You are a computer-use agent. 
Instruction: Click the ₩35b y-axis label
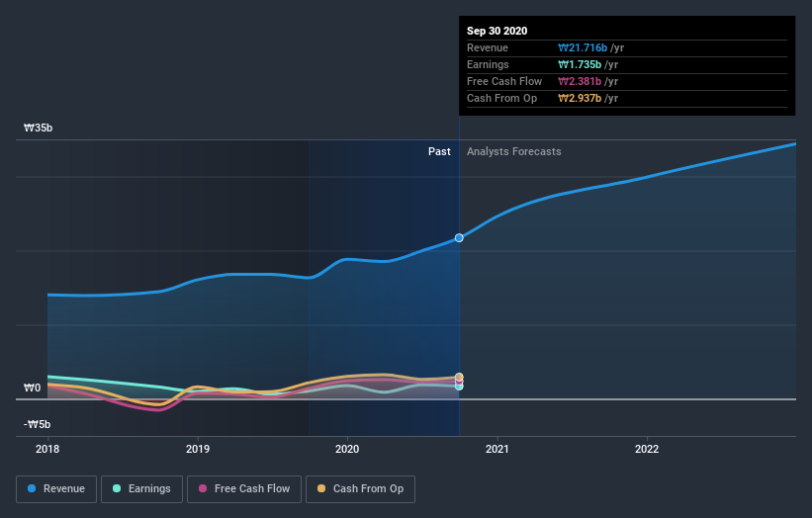pyautogui.click(x=38, y=128)
